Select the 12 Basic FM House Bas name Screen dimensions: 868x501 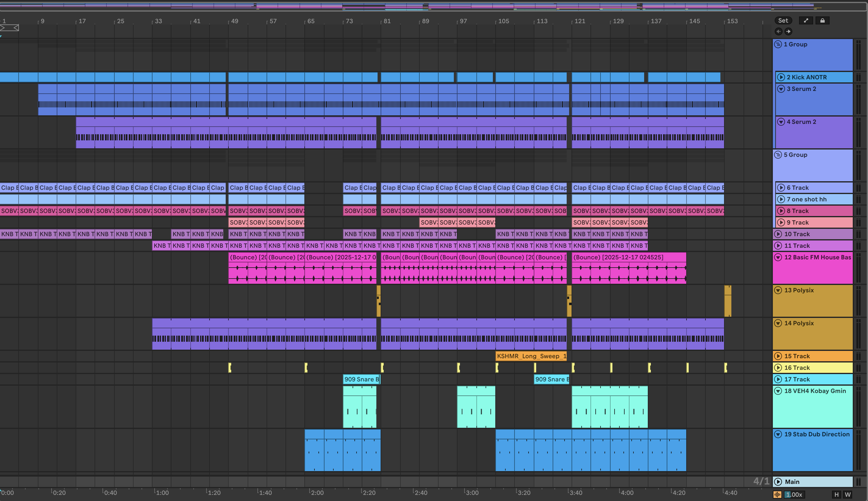[817, 258]
